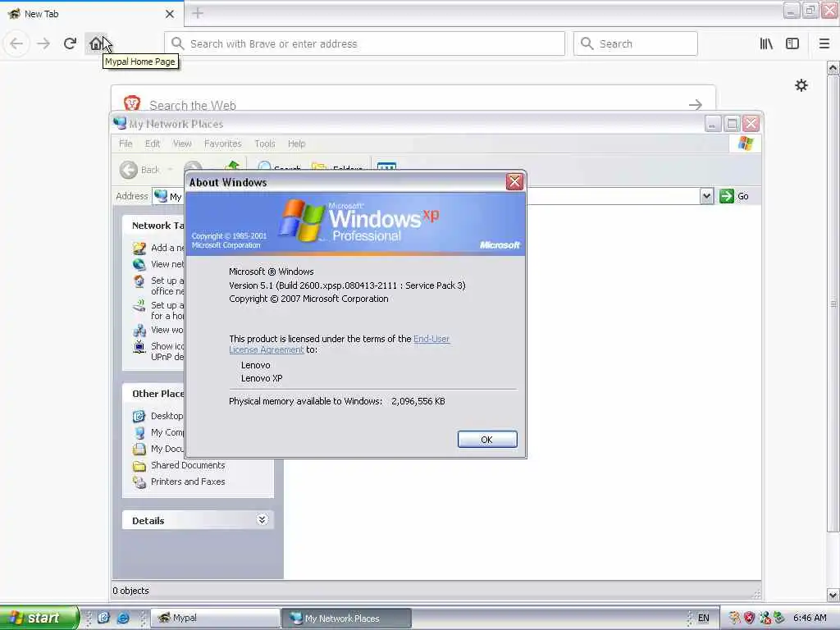Click the browser forward arrow button
The width and height of the screenshot is (840, 630).
(x=43, y=43)
